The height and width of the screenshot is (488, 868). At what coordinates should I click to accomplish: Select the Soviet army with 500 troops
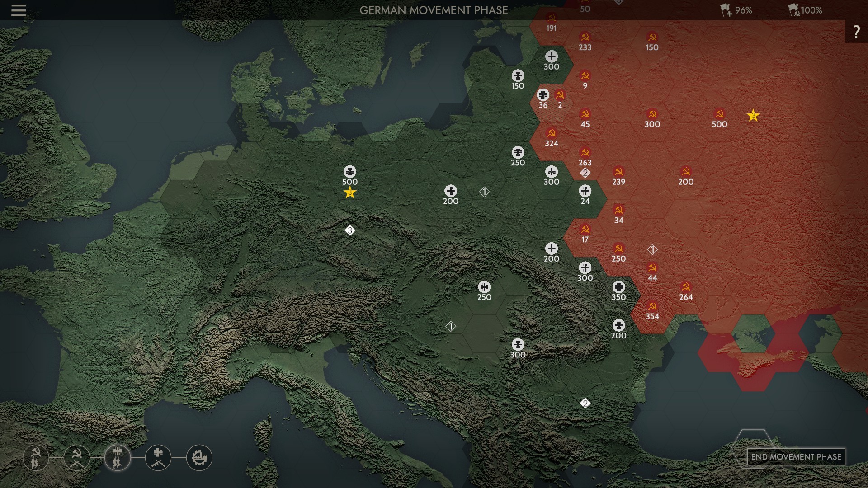[x=719, y=115]
